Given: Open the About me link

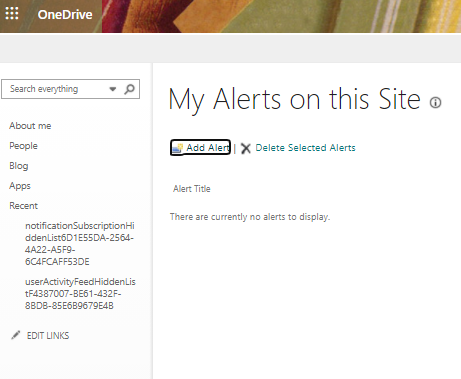Looking at the screenshot, I should pyautogui.click(x=30, y=126).
